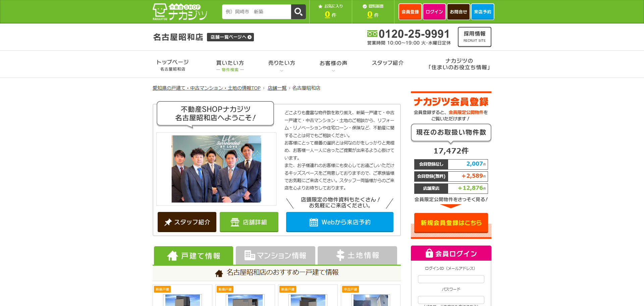The image size is (644, 306).
Task: Open スタッフ紹介 in the navigation bar
Action: point(387,63)
